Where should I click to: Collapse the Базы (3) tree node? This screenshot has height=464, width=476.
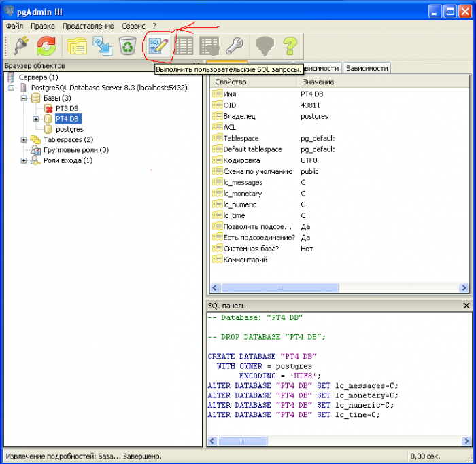pyautogui.click(x=24, y=98)
